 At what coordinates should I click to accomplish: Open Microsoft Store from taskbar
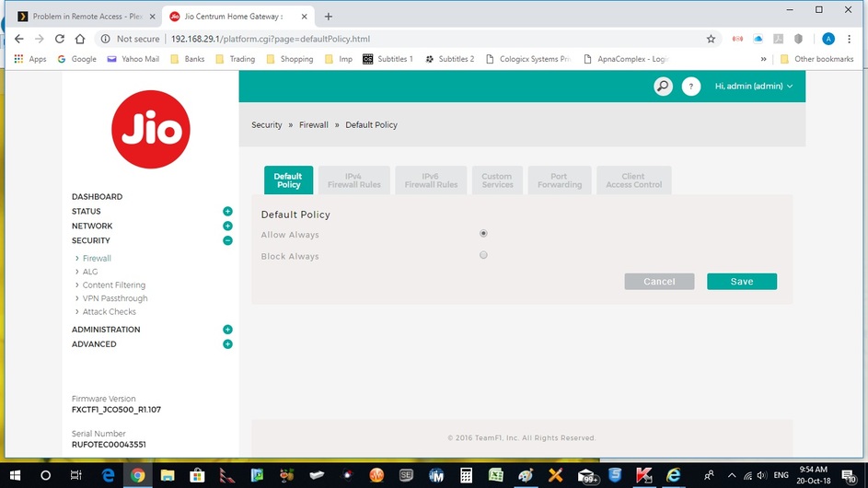[x=197, y=475]
